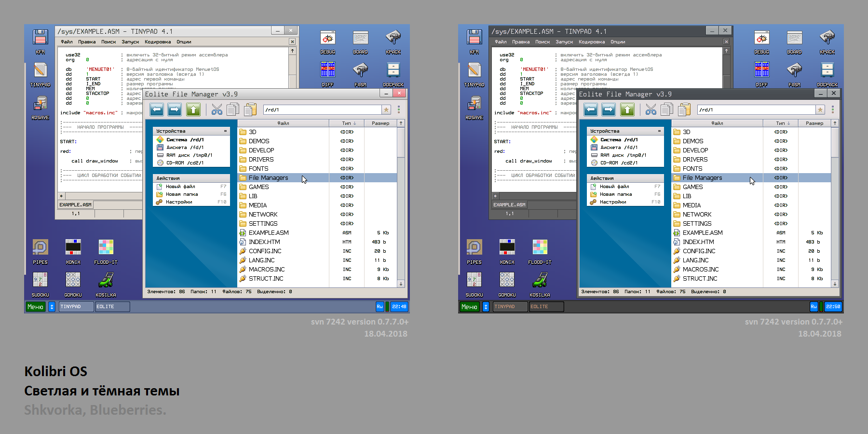Open the DEBUG desktop icon on light-theme desktop
Screen dimensions: 868x434
click(x=327, y=41)
